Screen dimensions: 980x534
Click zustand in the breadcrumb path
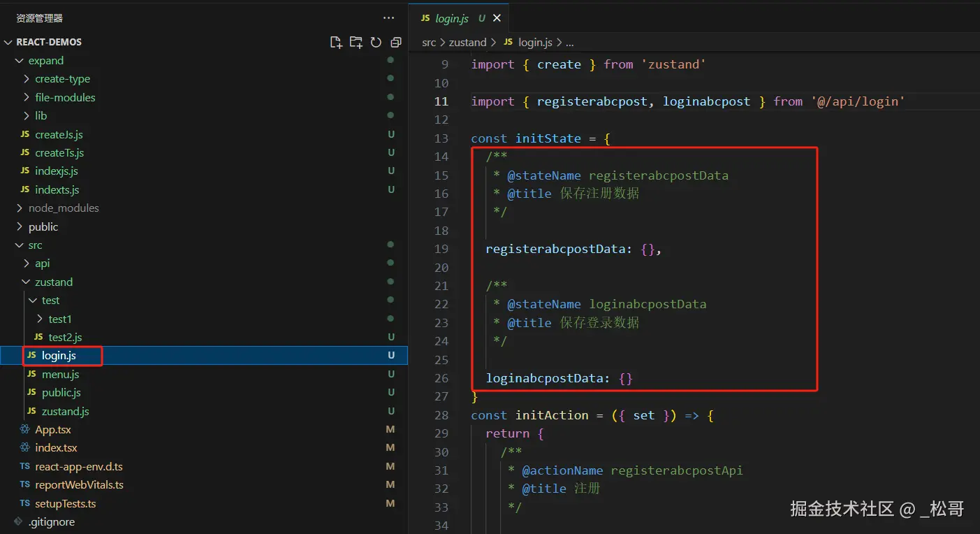tap(467, 43)
